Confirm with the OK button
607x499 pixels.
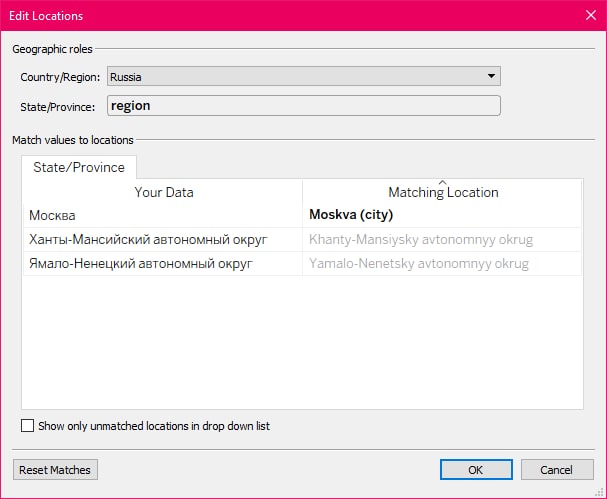click(x=476, y=470)
